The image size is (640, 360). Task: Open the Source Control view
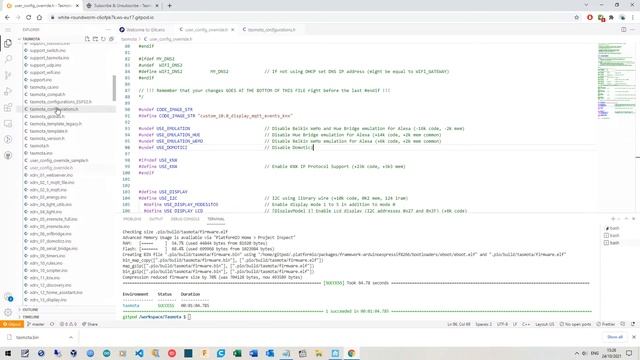coord(8,75)
